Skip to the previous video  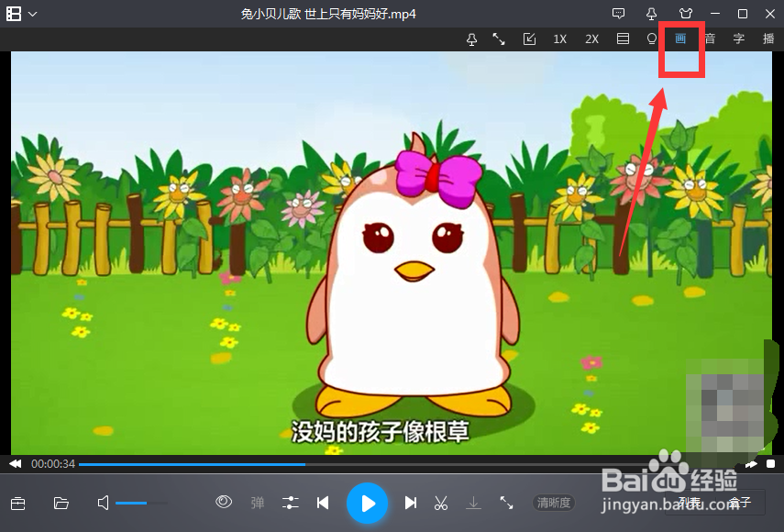click(323, 503)
